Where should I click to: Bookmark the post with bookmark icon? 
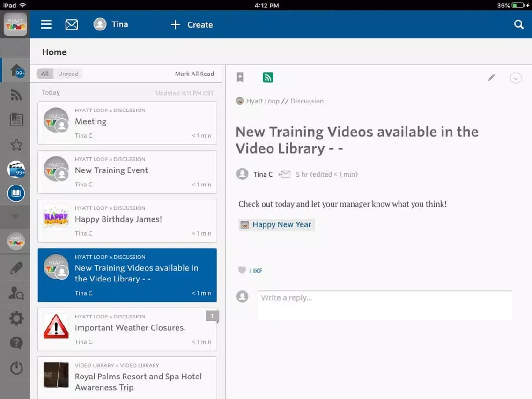tap(240, 77)
